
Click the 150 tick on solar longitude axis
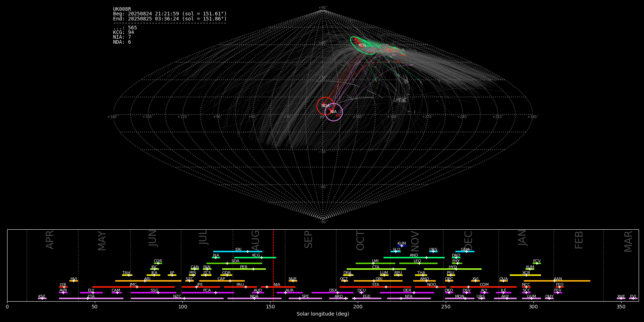pyautogui.click(x=270, y=307)
